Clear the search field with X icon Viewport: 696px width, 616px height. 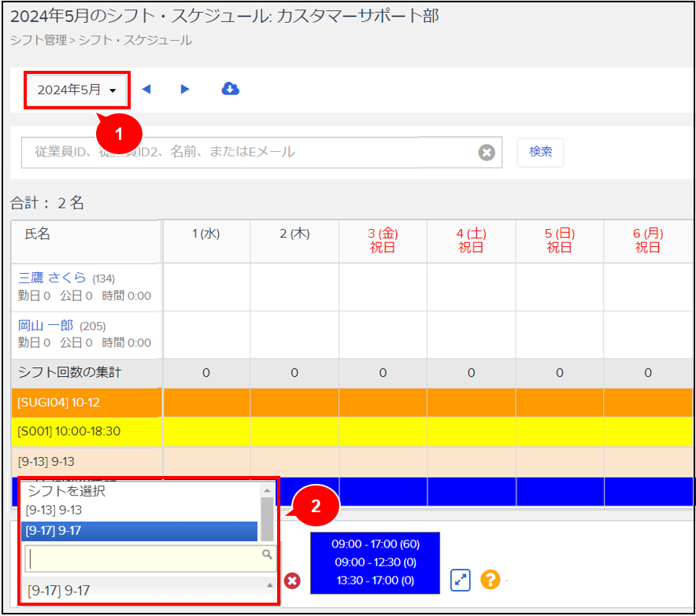[487, 153]
